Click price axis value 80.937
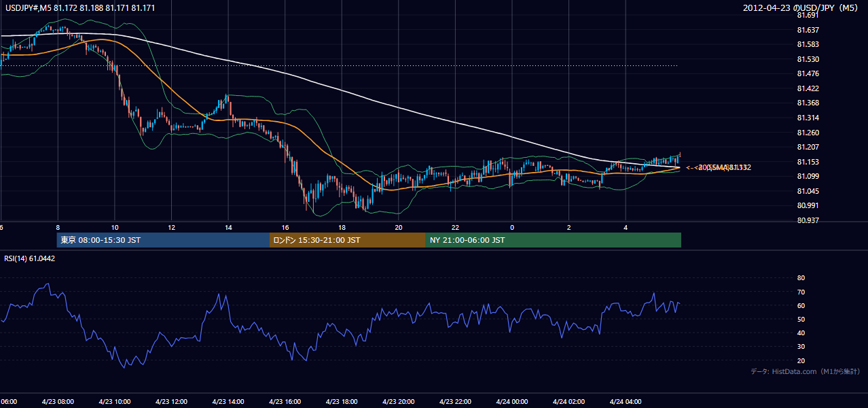The image size is (868, 408). click(808, 220)
